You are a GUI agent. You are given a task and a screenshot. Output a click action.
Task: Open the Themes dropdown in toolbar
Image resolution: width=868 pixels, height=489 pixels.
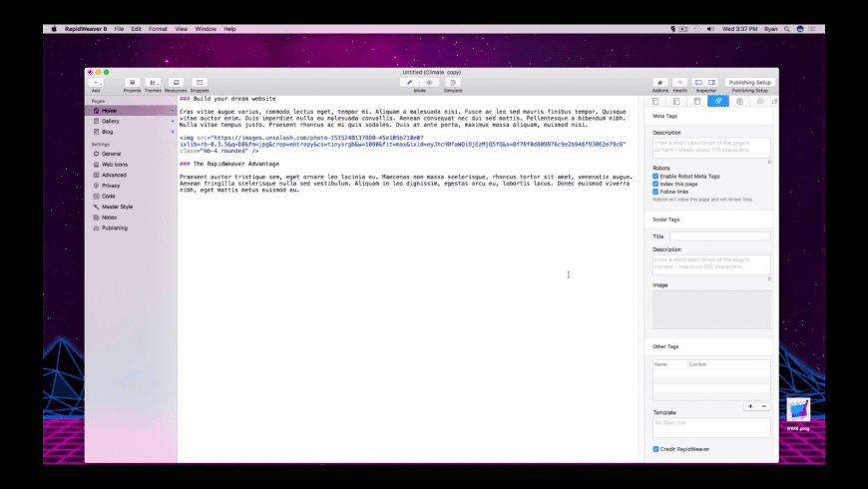154,83
